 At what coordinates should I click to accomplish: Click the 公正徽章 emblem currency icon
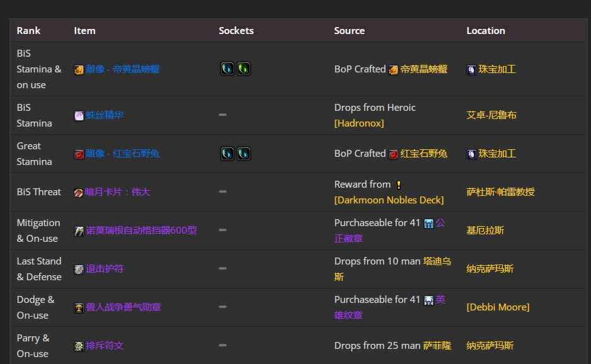428,224
